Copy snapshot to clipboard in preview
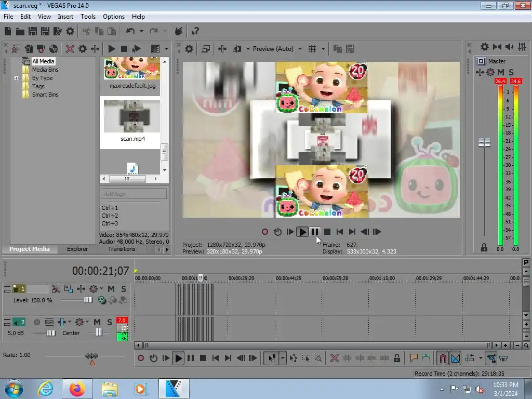The image size is (532, 399). pos(338,49)
